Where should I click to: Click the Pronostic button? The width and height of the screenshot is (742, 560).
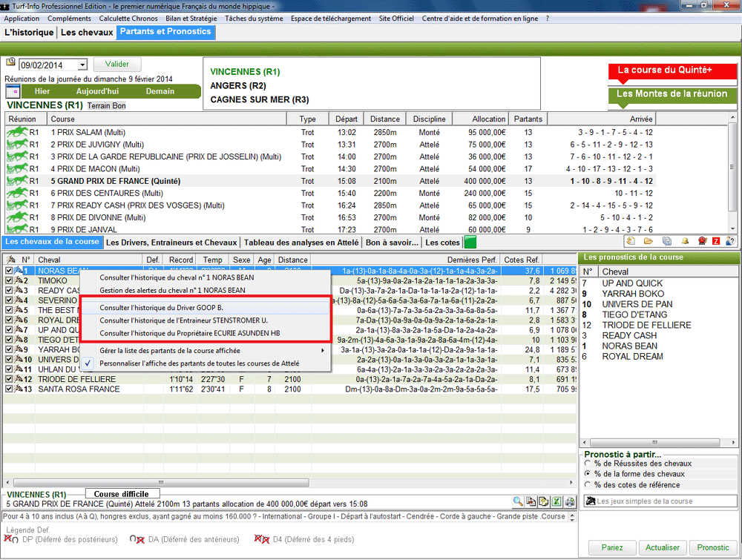713,547
